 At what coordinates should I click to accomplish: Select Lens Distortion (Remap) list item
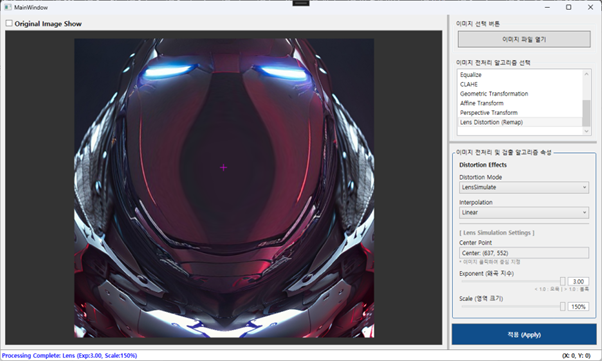click(x=519, y=122)
